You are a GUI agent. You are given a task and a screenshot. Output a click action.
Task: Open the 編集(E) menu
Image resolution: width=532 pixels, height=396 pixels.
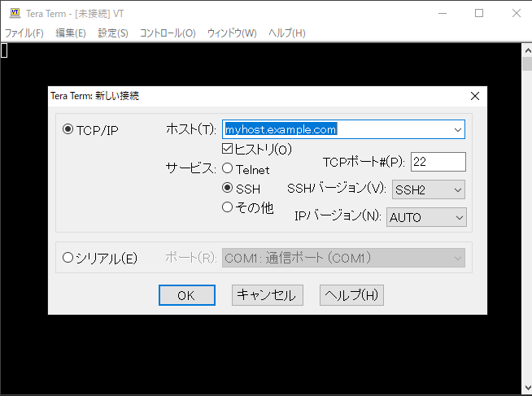(71, 33)
